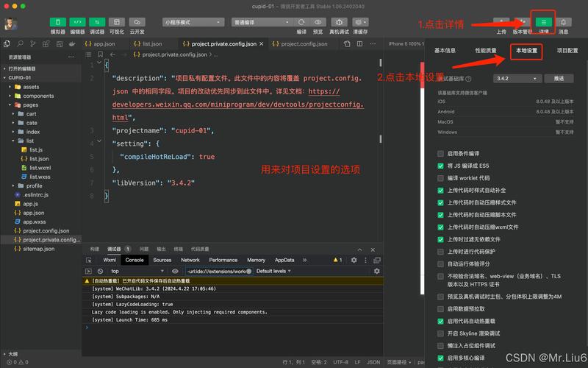Open the console settings gear icon
588x368 pixels.
(376, 271)
